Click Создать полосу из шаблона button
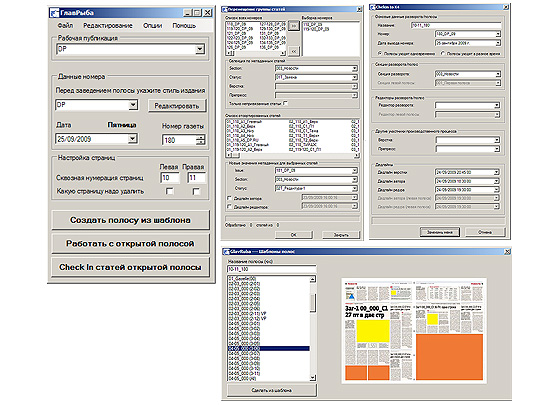The height and width of the screenshot is (405, 540). click(131, 220)
